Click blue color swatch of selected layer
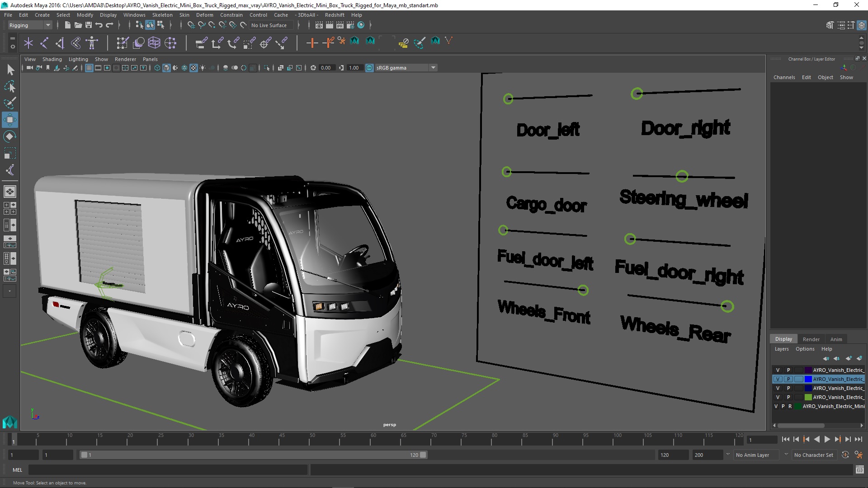This screenshot has width=868, height=488. [808, 379]
